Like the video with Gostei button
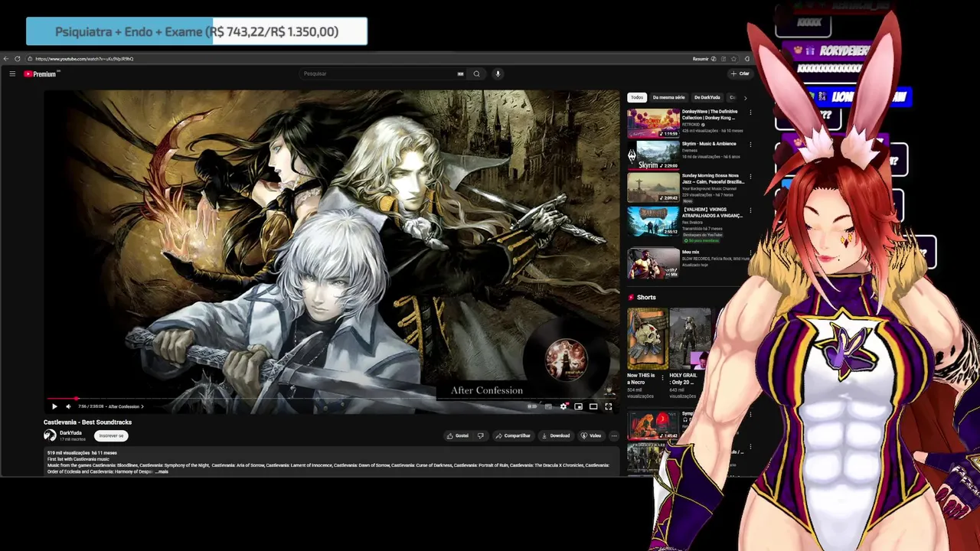This screenshot has width=980, height=551. pos(459,435)
